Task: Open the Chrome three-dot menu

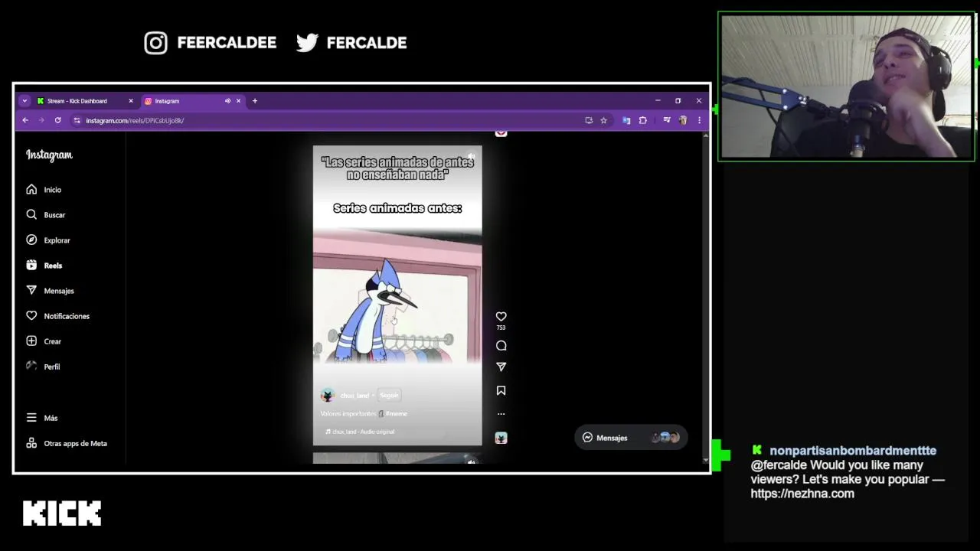Action: click(699, 120)
